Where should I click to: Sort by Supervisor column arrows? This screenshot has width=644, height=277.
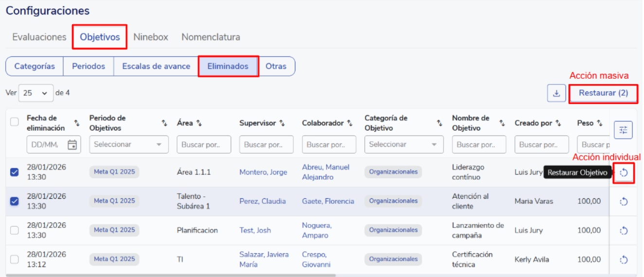click(x=282, y=123)
